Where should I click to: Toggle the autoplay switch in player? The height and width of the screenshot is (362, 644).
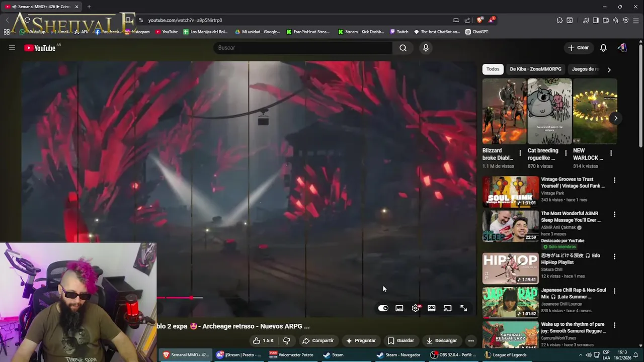383,308
